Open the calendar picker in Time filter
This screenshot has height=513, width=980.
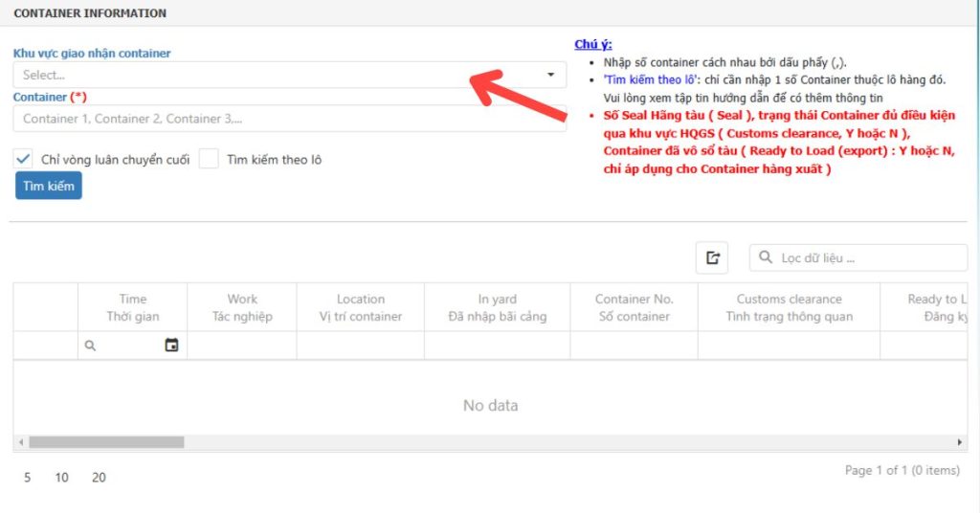click(x=171, y=345)
